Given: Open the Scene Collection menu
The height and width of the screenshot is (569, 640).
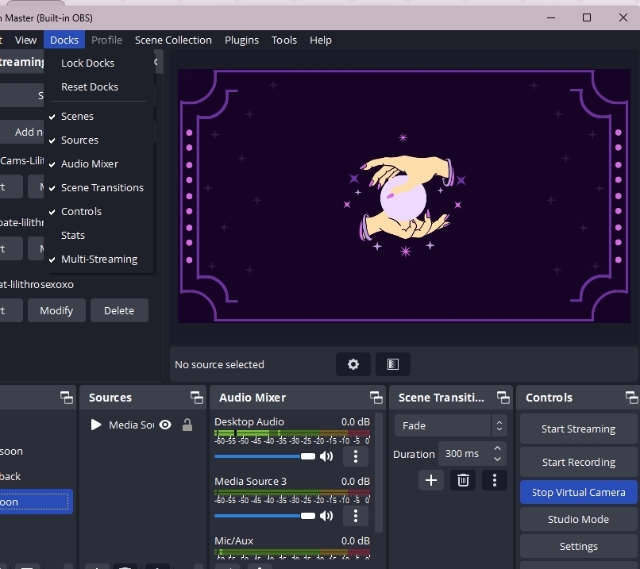Looking at the screenshot, I should pos(173,40).
